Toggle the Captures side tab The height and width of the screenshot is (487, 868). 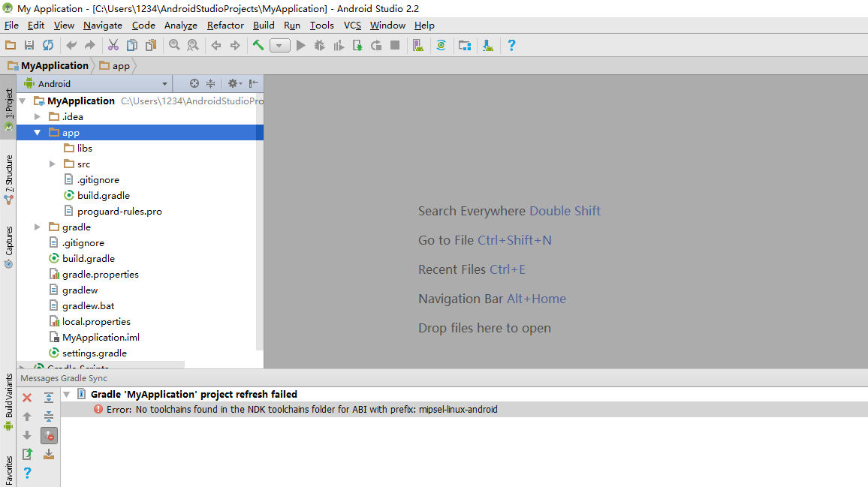pyautogui.click(x=8, y=248)
